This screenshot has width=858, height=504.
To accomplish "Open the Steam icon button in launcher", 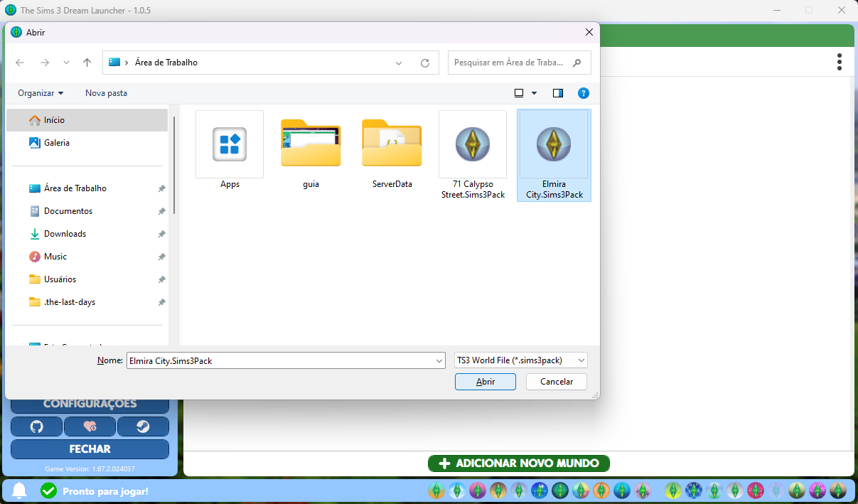I will pos(143,427).
